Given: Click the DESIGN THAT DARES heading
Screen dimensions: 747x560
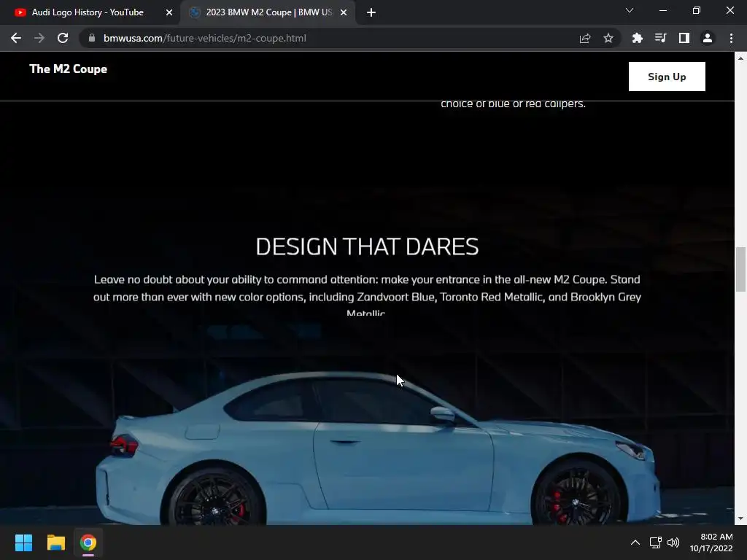Looking at the screenshot, I should point(367,246).
